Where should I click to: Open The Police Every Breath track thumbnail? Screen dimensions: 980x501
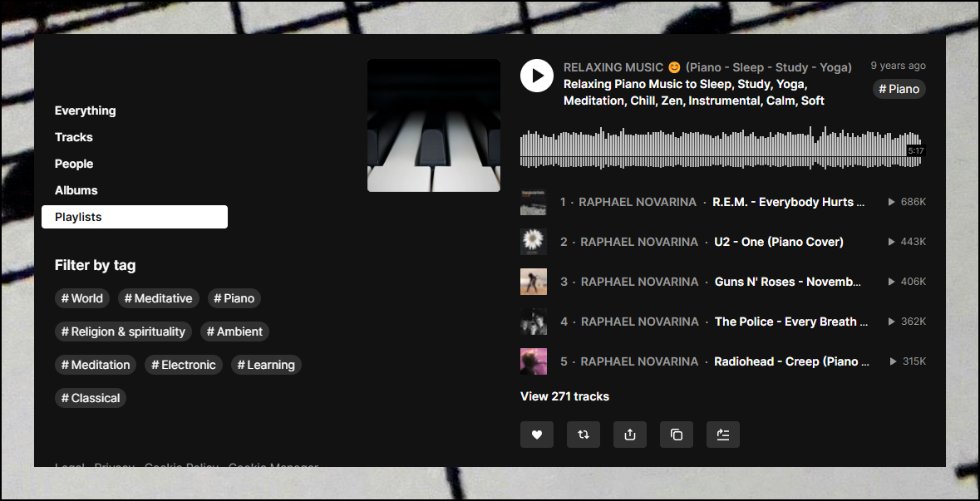click(534, 322)
